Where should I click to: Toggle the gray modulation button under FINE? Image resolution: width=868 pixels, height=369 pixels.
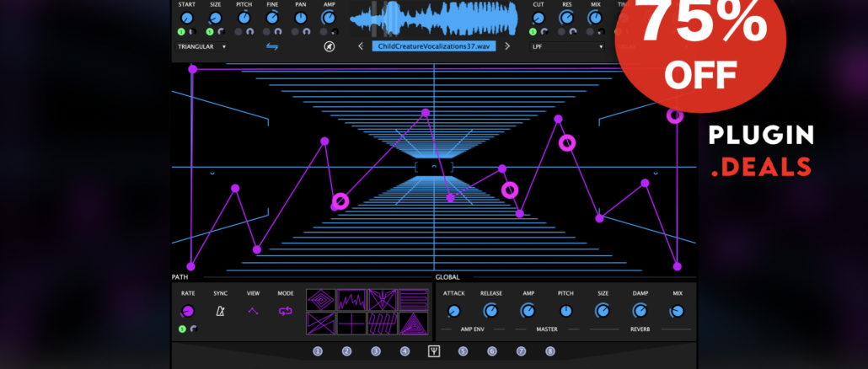[267, 32]
